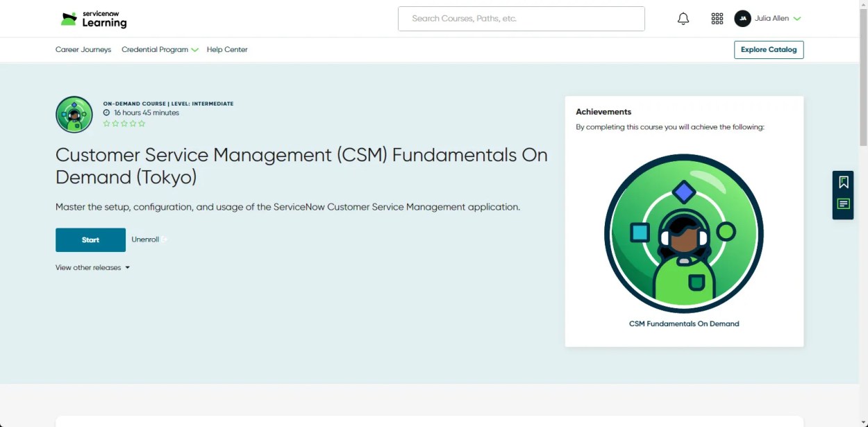The height and width of the screenshot is (427, 868).
Task: Open the Career Journeys menu item
Action: tap(83, 50)
